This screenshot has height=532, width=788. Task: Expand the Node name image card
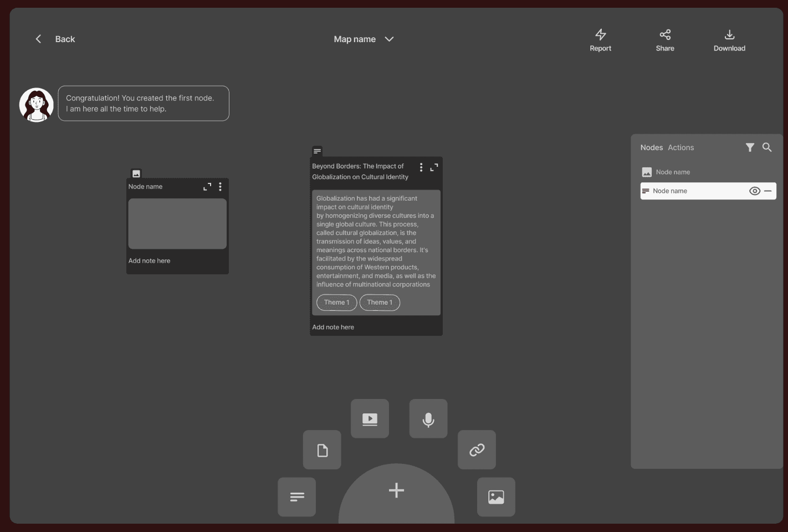tap(207, 187)
